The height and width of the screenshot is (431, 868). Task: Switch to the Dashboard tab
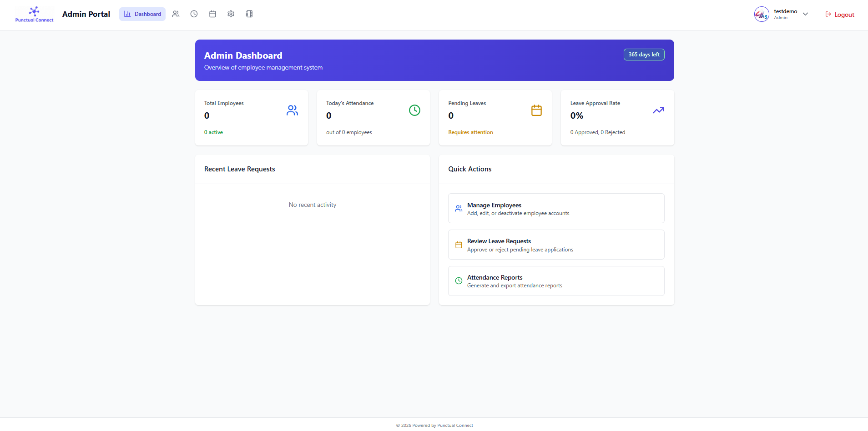pyautogui.click(x=142, y=14)
